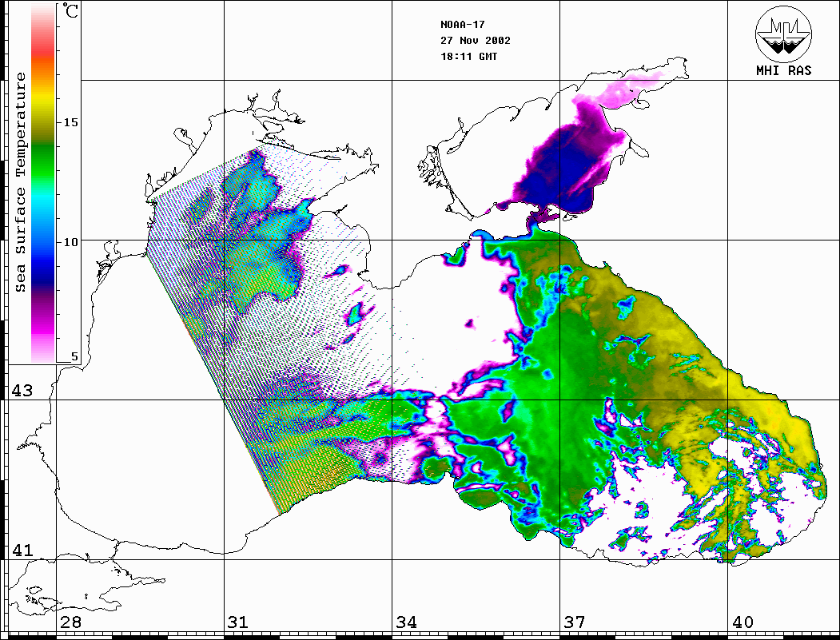840x640 pixels.
Task: Click longitude label '37'
Action: pyautogui.click(x=574, y=622)
